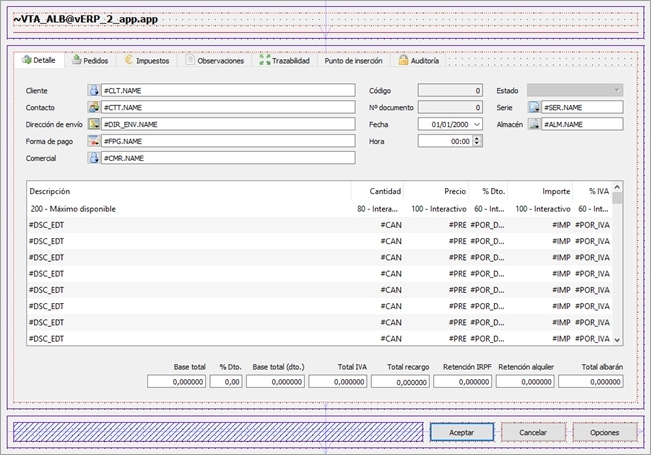Go to the Auditoría tab

coord(419,61)
